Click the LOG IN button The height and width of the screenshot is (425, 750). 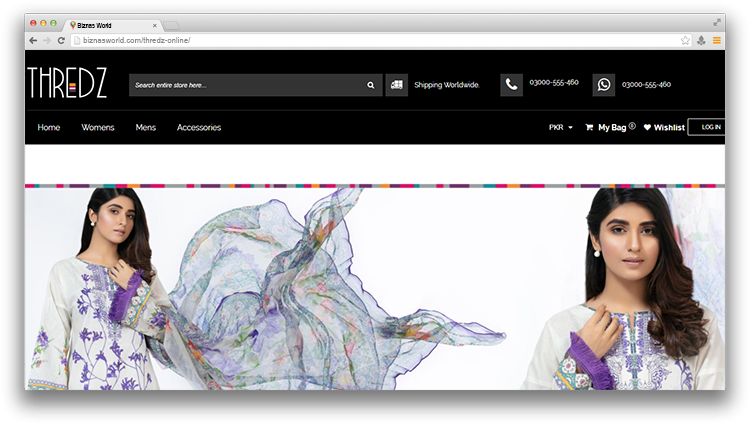pos(706,127)
